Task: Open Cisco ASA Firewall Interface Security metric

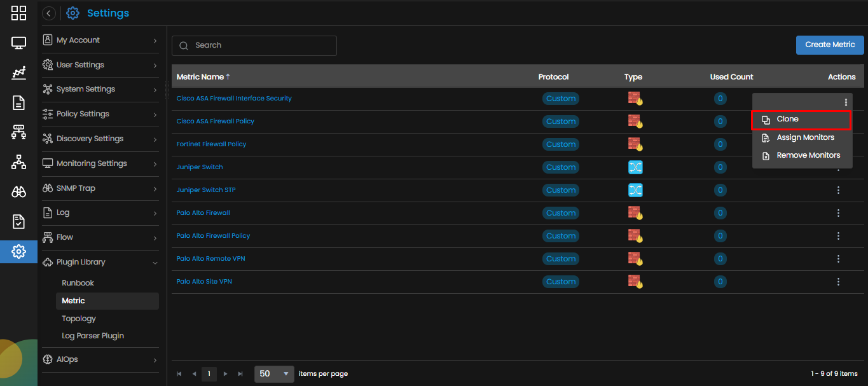Action: point(234,99)
